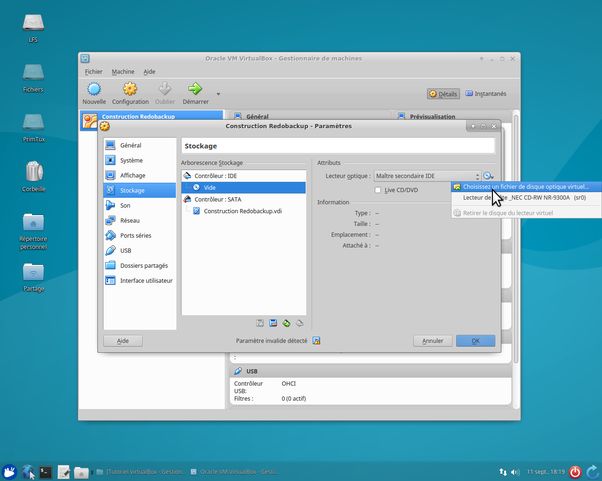Viewport: 602px width, 481px height.
Task: Toggle the Live CD/DVD checkbox
Action: click(378, 190)
